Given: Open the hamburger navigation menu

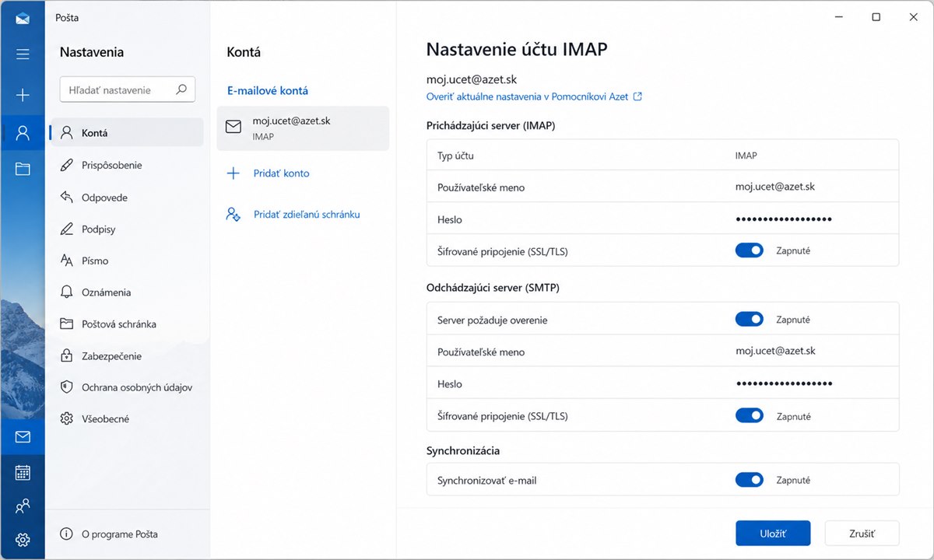Looking at the screenshot, I should point(23,54).
